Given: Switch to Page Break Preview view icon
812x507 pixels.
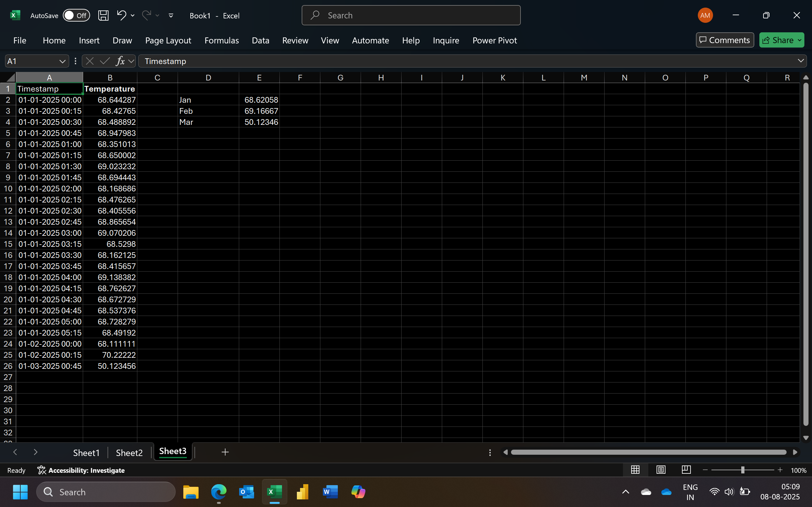Looking at the screenshot, I should coord(686,470).
